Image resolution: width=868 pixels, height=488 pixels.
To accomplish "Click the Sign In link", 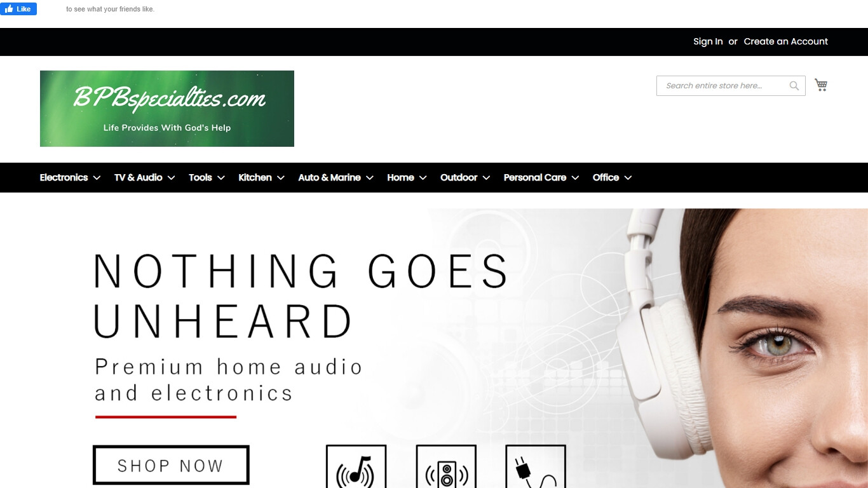I will point(708,41).
